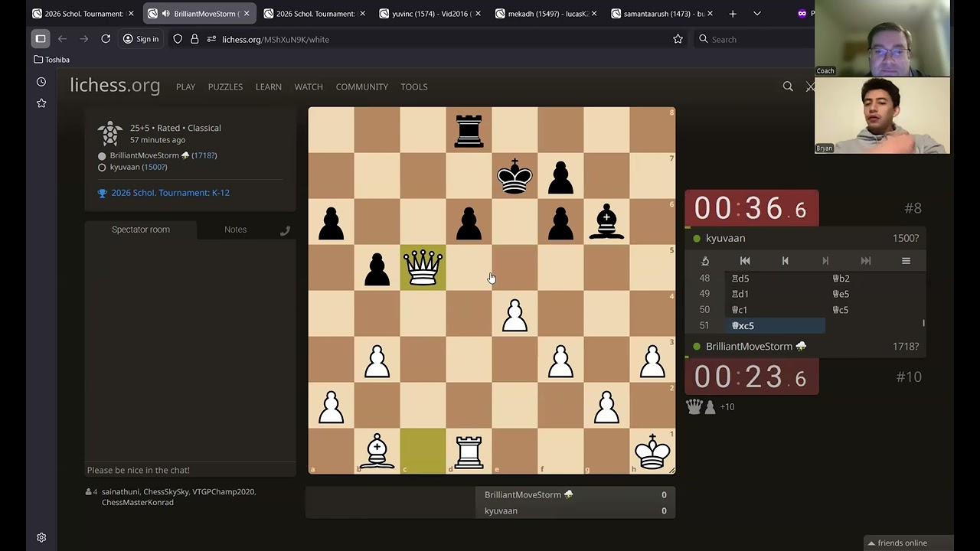The image size is (980, 551).
Task: Jump to the first move
Action: point(745,261)
